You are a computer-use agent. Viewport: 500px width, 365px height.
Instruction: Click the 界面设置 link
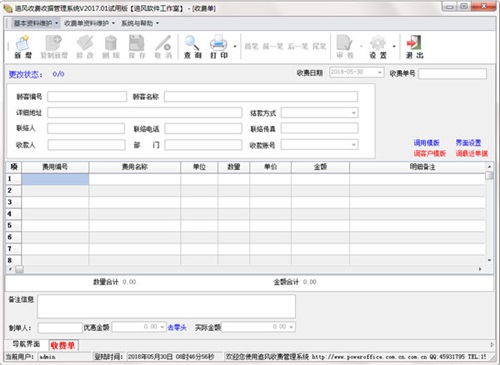pos(468,143)
